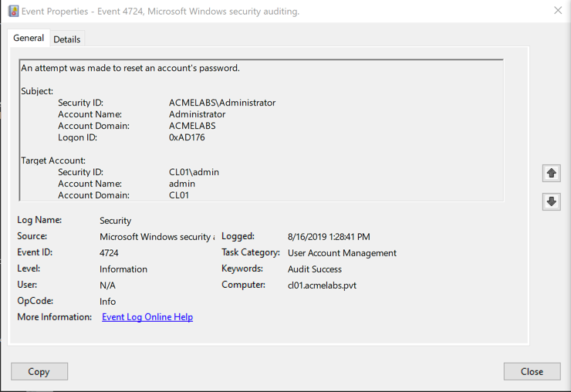The height and width of the screenshot is (392, 571).
Task: Click the Level value Information
Action: pos(123,269)
